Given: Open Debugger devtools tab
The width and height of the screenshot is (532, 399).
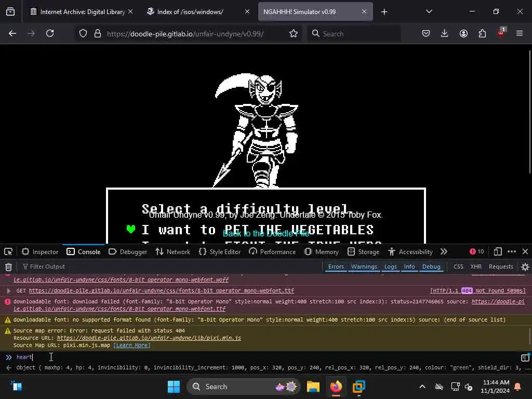Looking at the screenshot, I should point(128,252).
